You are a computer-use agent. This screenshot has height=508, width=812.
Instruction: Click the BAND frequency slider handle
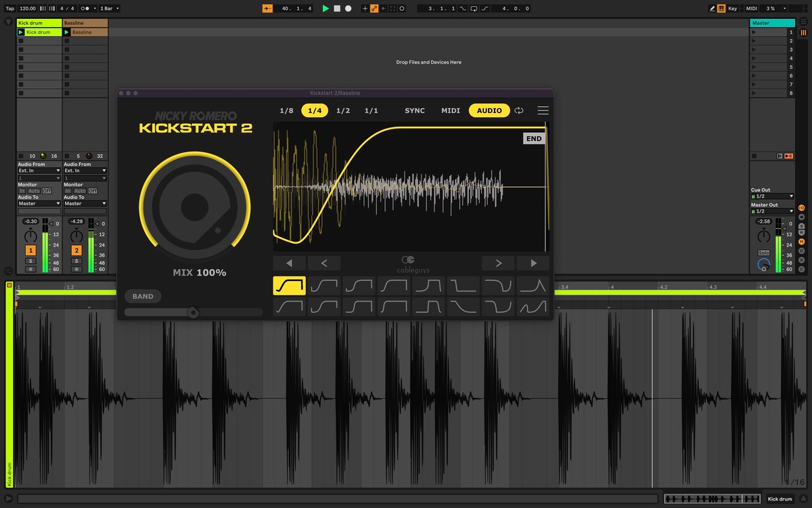[x=194, y=313]
